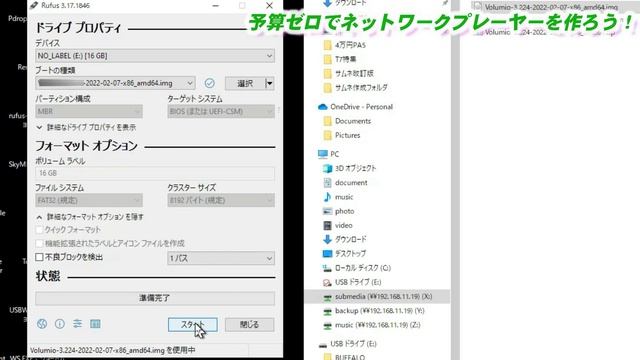The width and height of the screenshot is (640, 360).
Task: Open 1 パス bad blocks passes dropdown
Action: (221, 258)
